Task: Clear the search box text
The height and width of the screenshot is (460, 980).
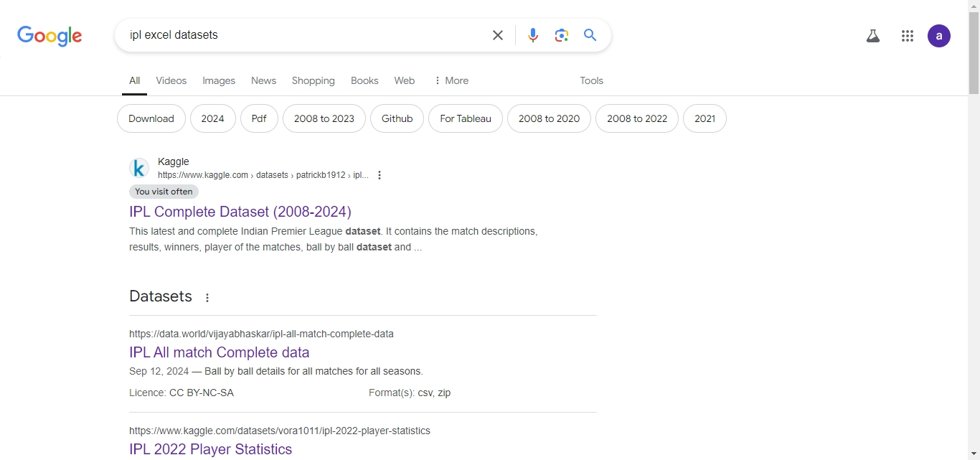Action: click(498, 35)
